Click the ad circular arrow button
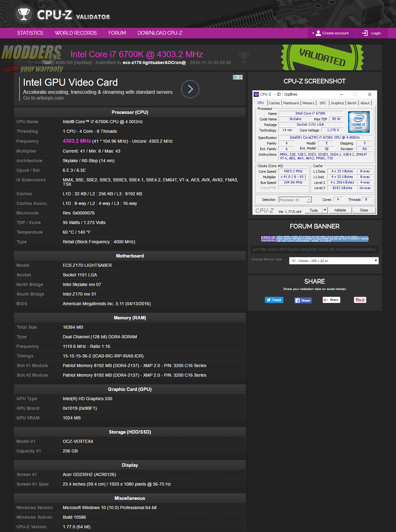 [190, 89]
